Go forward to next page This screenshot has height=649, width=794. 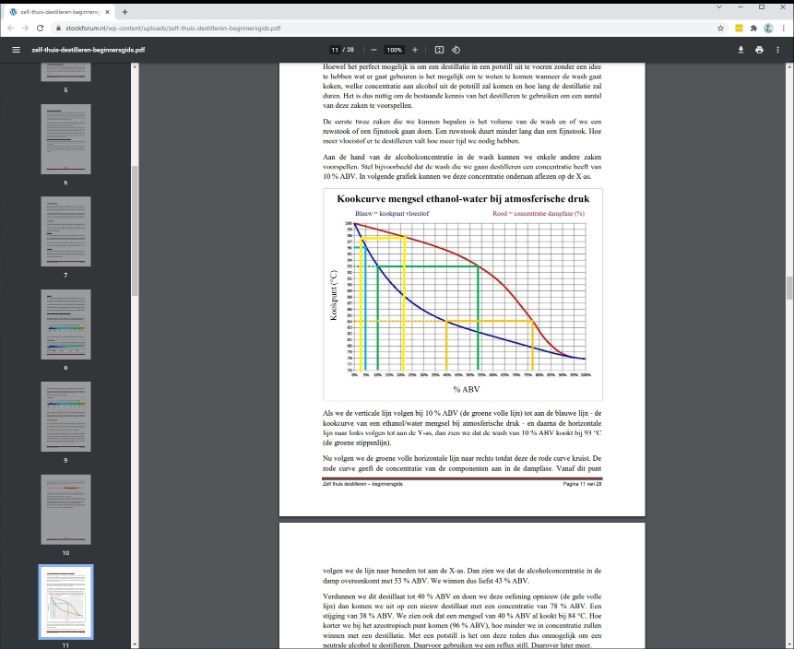[25, 28]
